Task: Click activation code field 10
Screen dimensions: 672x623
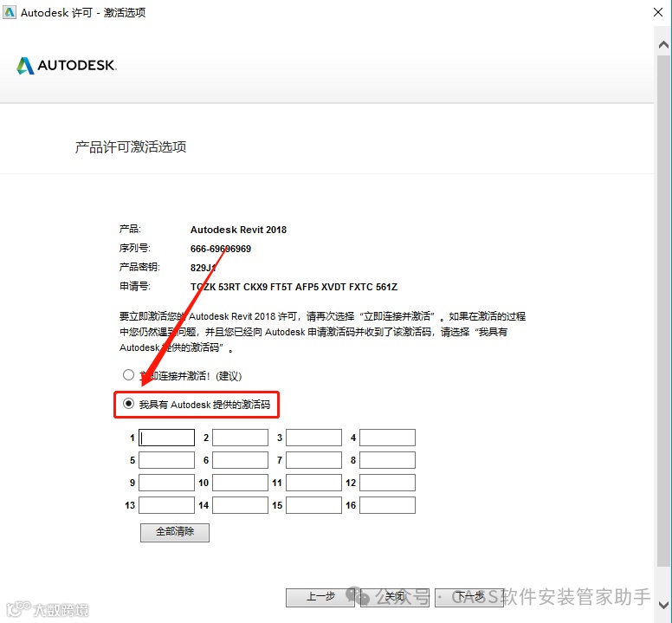Action: click(241, 483)
